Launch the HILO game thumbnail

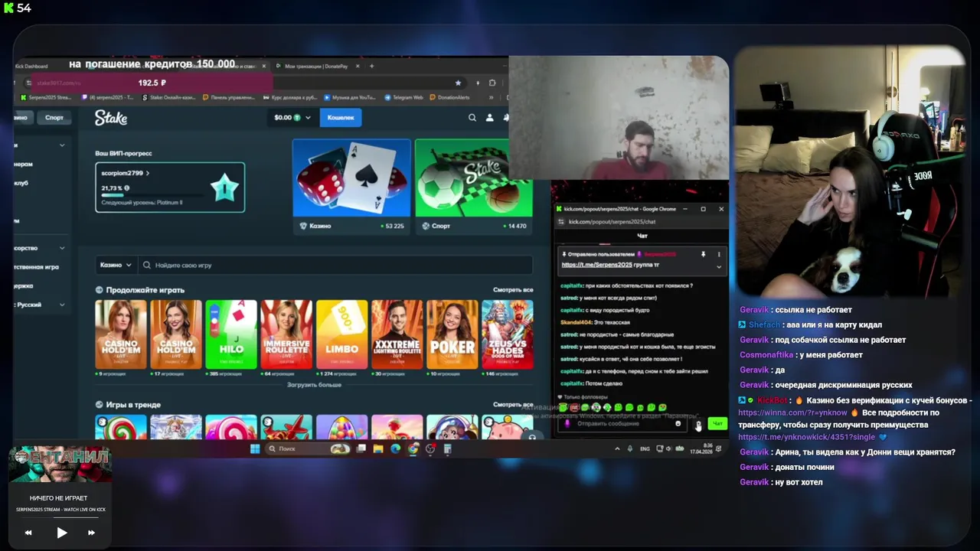231,334
